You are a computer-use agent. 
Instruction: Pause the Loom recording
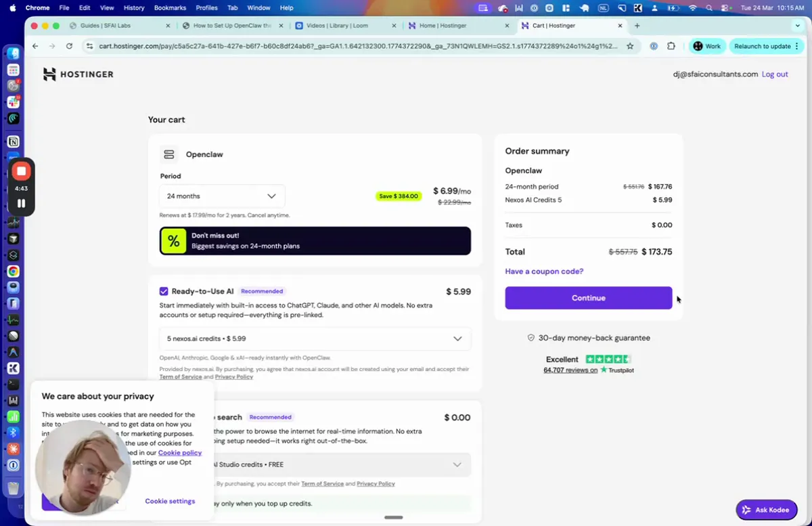[x=21, y=202]
